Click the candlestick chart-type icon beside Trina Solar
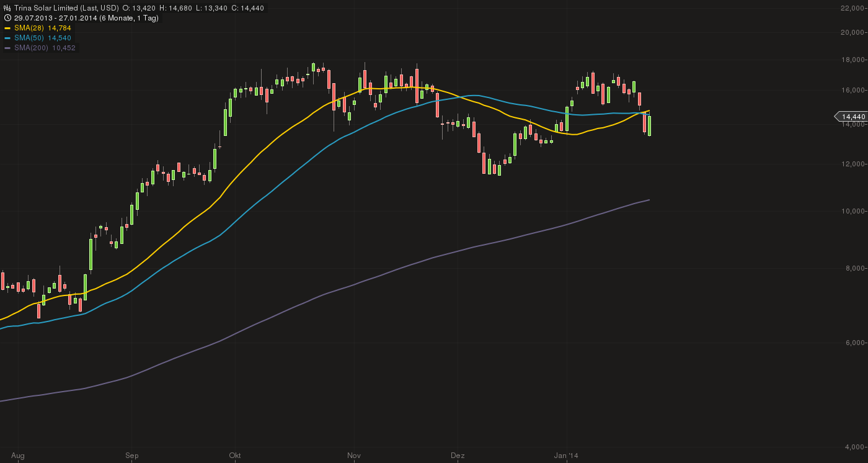Screen dimensions: 868x463 pyautogui.click(x=7, y=8)
